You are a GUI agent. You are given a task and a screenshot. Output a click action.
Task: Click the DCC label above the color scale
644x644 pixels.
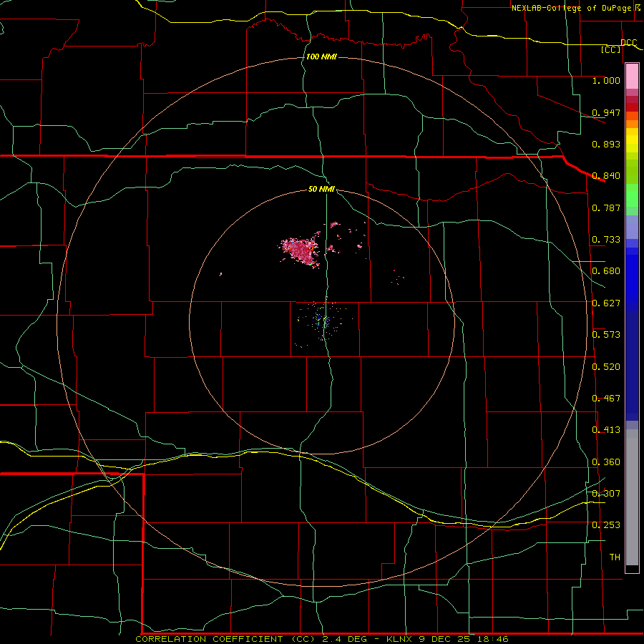coord(628,43)
